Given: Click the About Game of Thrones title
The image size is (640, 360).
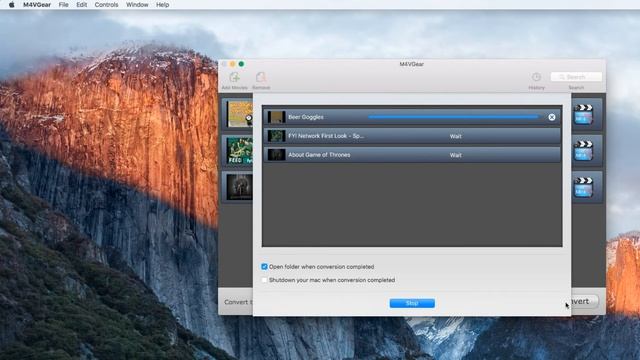Looking at the screenshot, I should (x=319, y=155).
